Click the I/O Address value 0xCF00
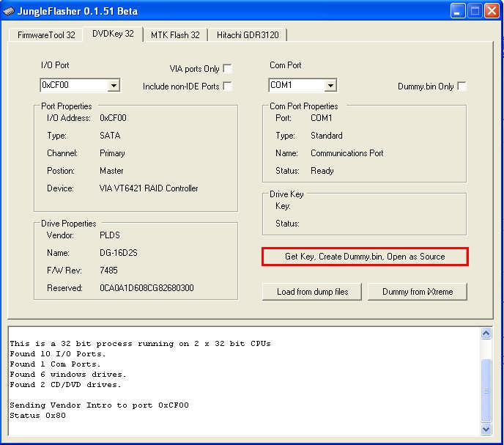Screen dimensions: 504x445 coord(113,118)
